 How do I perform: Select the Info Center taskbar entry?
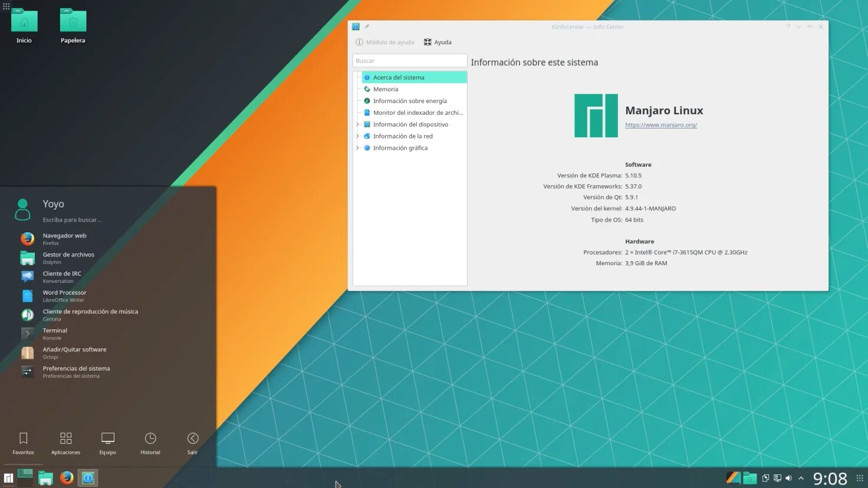[x=88, y=478]
